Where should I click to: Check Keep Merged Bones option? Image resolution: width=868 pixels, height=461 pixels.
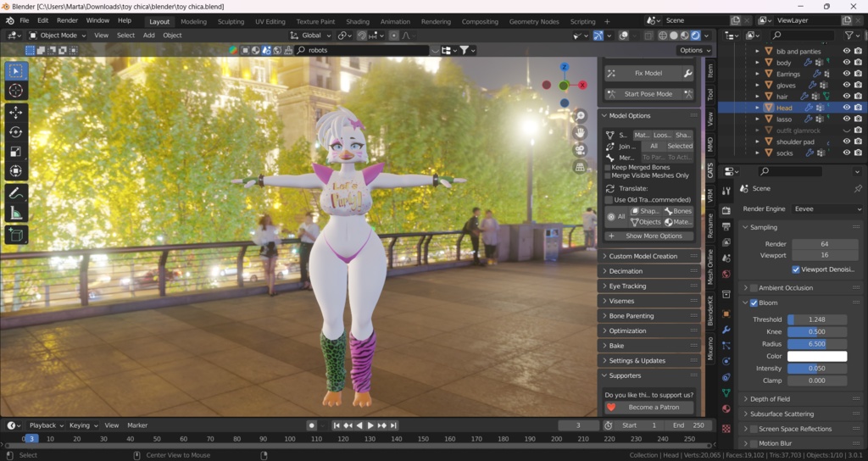coord(608,167)
